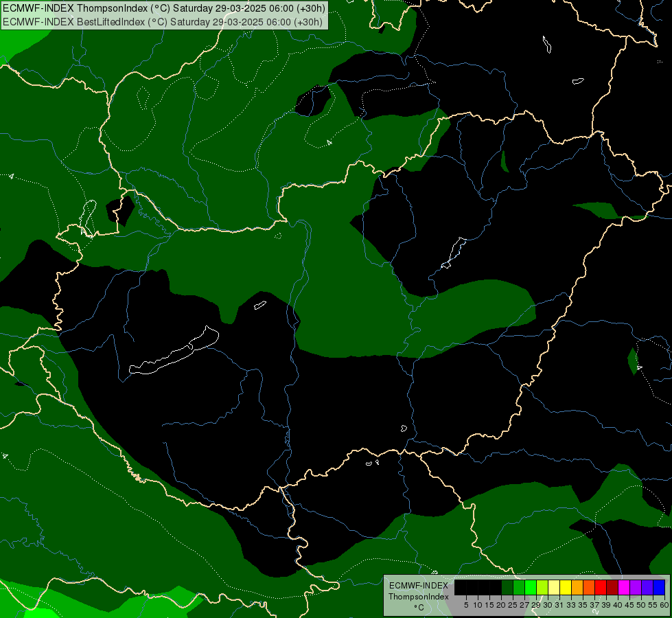
Task: Click the legend tick label '31'
Action: [x=559, y=605]
